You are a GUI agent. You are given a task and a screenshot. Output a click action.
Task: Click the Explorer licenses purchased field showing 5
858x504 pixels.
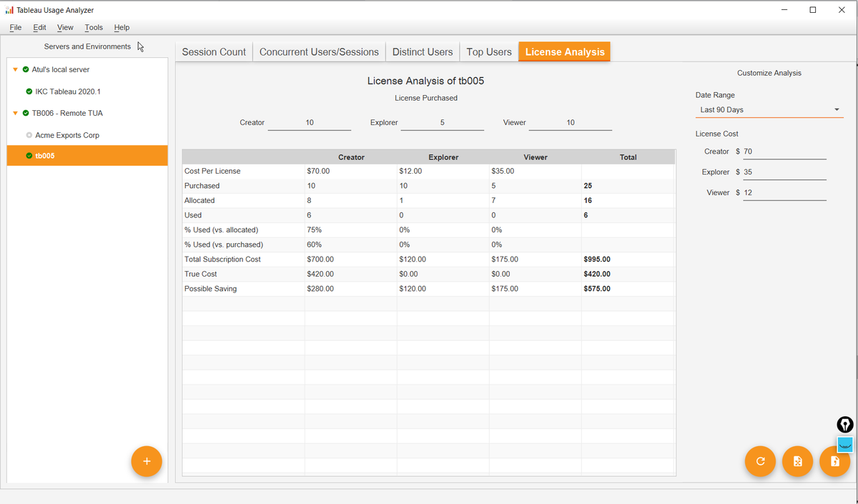pos(443,122)
